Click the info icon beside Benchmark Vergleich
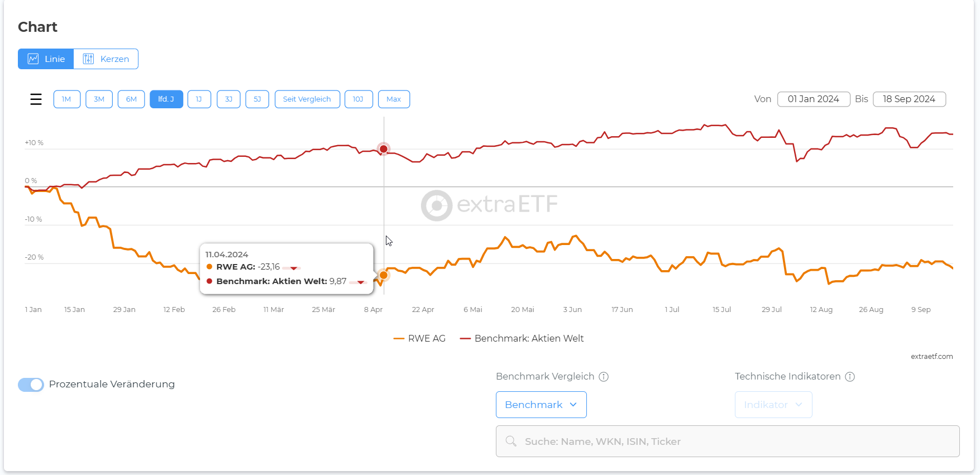The width and height of the screenshot is (980, 475). click(x=604, y=377)
